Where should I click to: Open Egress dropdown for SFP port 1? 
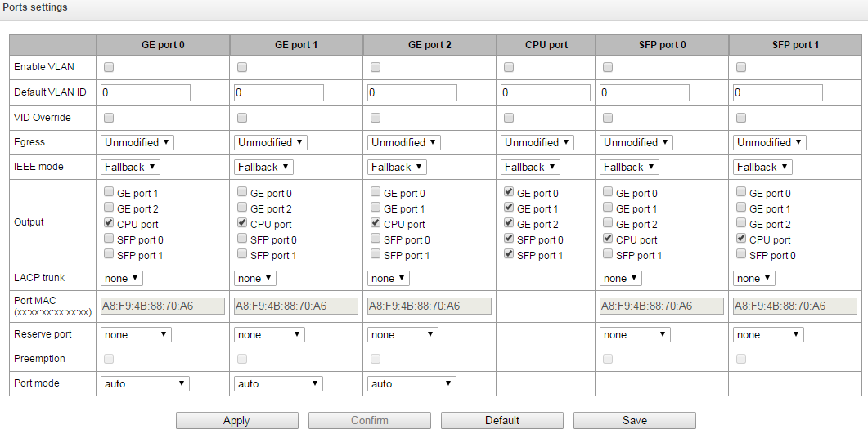click(770, 142)
